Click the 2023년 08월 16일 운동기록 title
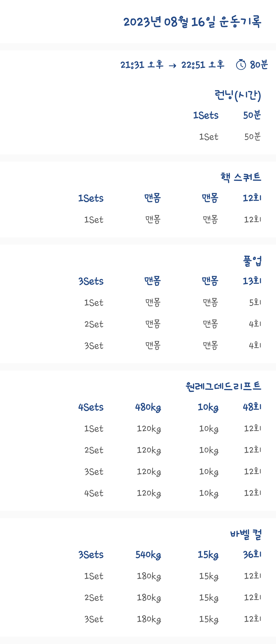Screen dimensions: 276x644 [192, 22]
